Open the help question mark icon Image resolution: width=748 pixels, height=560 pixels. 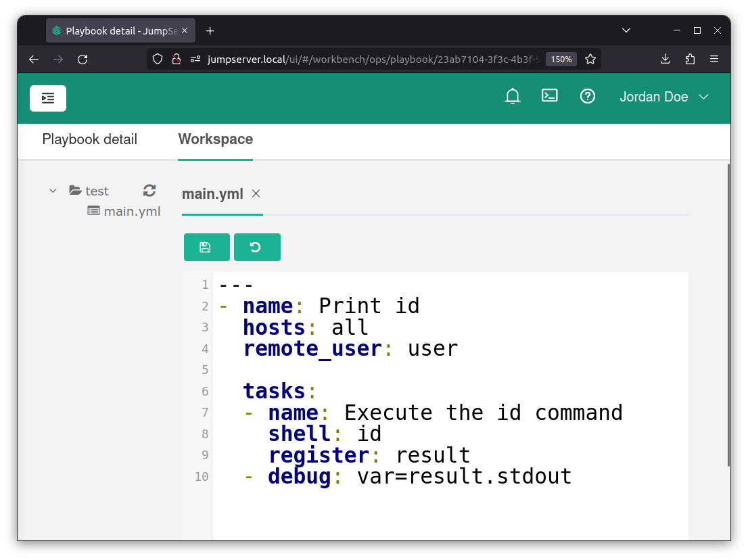(588, 97)
